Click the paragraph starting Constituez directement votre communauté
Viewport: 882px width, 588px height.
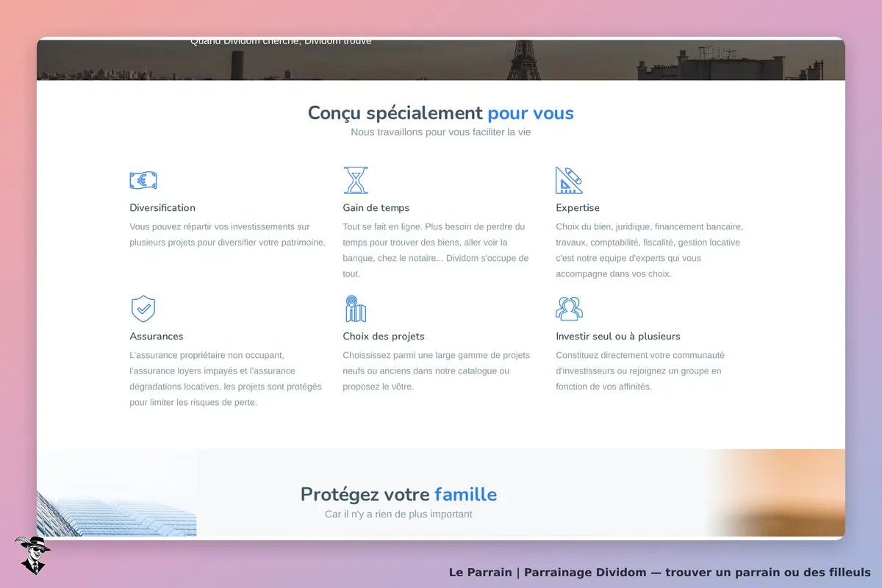tap(640, 371)
